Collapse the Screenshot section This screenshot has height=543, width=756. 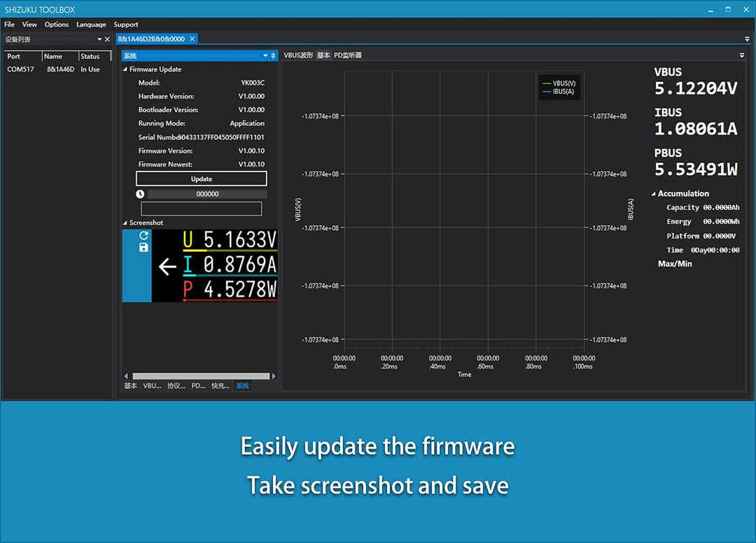[x=125, y=223]
